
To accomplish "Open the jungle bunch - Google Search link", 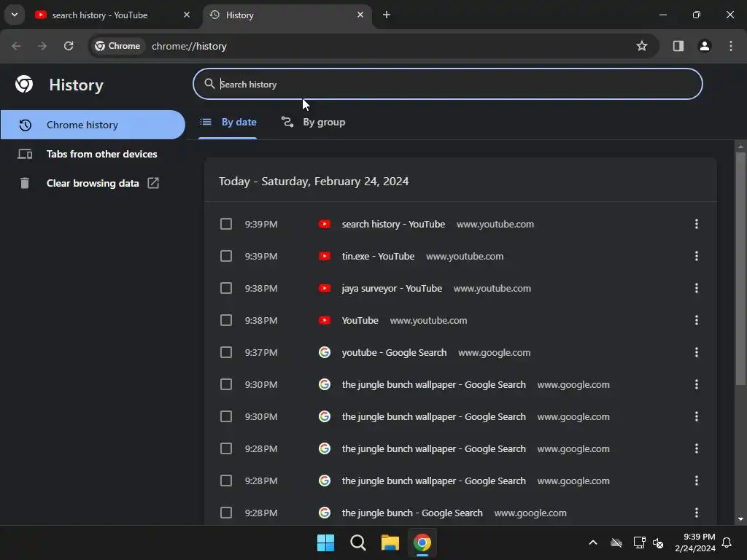I will [x=412, y=513].
